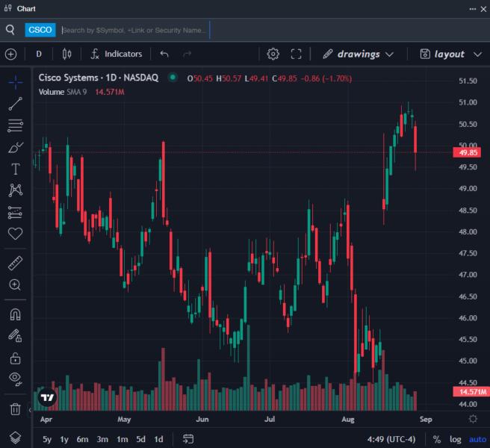Select the crosshair cursor tool
The width and height of the screenshot is (490, 448).
[x=15, y=82]
